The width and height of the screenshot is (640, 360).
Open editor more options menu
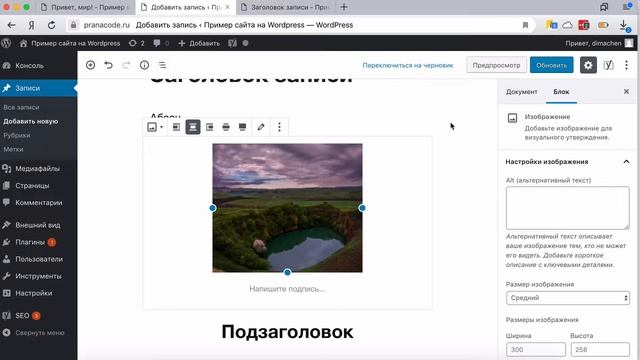[x=626, y=65]
